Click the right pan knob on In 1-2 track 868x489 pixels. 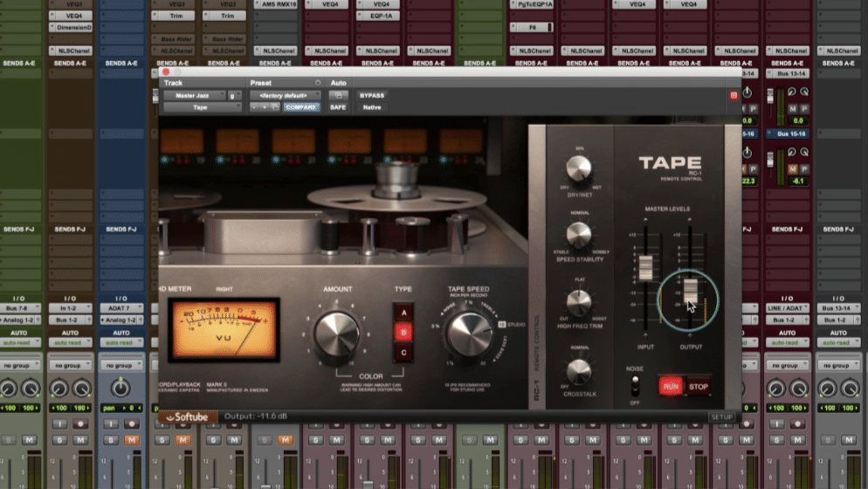tap(81, 389)
